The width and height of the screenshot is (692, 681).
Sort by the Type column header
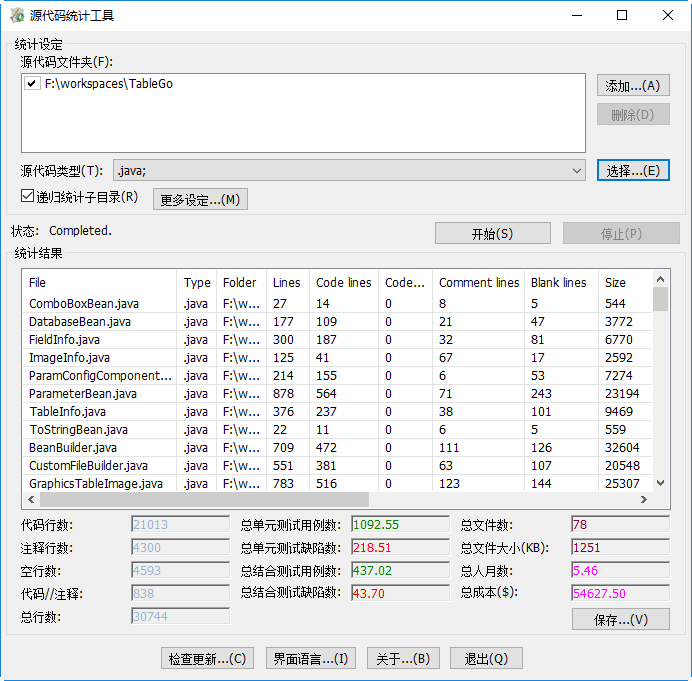click(196, 282)
